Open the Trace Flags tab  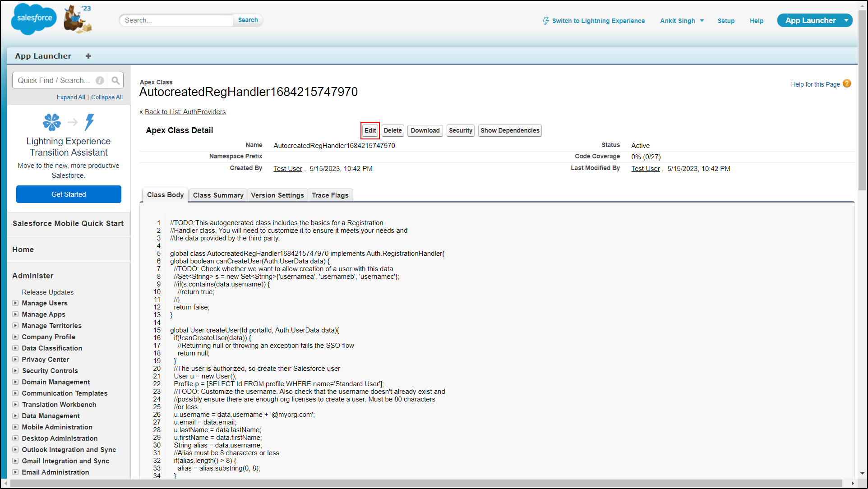click(x=330, y=195)
